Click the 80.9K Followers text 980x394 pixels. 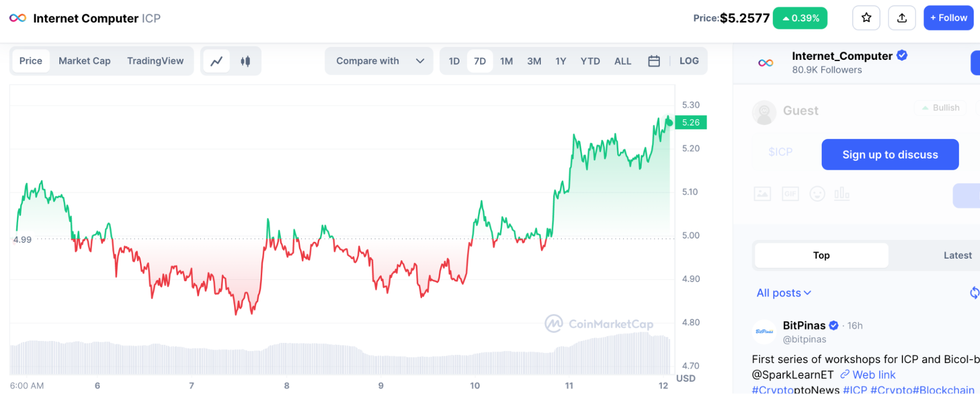click(x=827, y=70)
